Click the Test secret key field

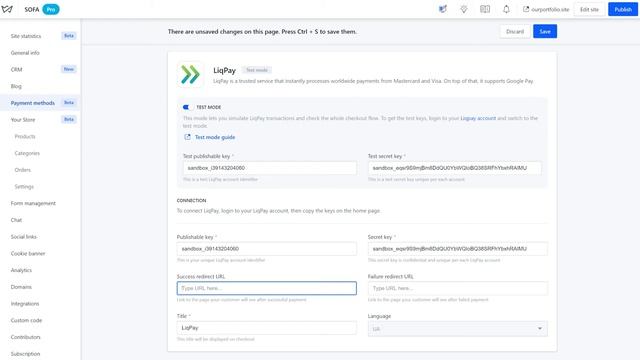coord(455,168)
